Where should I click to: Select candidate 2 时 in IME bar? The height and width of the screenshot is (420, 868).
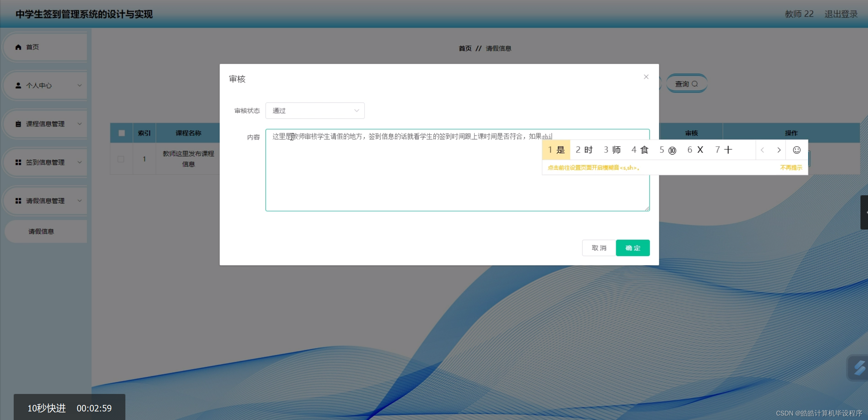pyautogui.click(x=584, y=150)
